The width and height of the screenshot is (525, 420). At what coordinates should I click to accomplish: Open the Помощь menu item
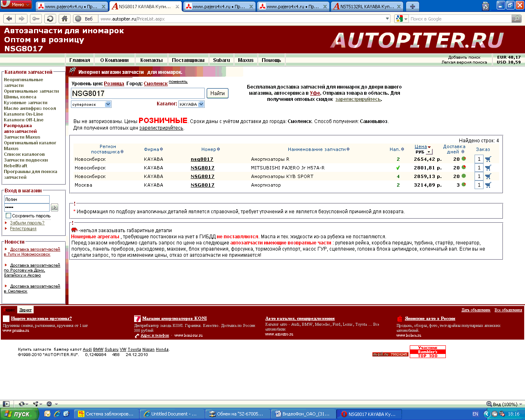click(x=272, y=60)
